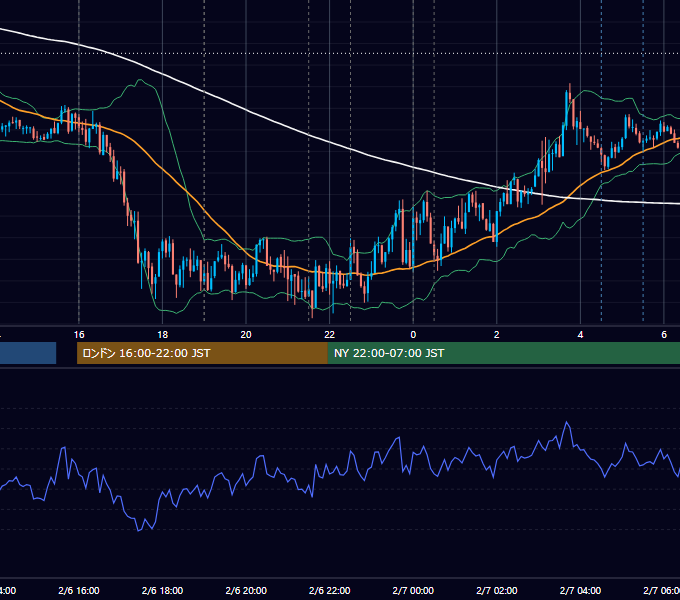Click the unlabeled blue session bar
Image resolution: width=680 pixels, height=600 pixels.
click(28, 353)
